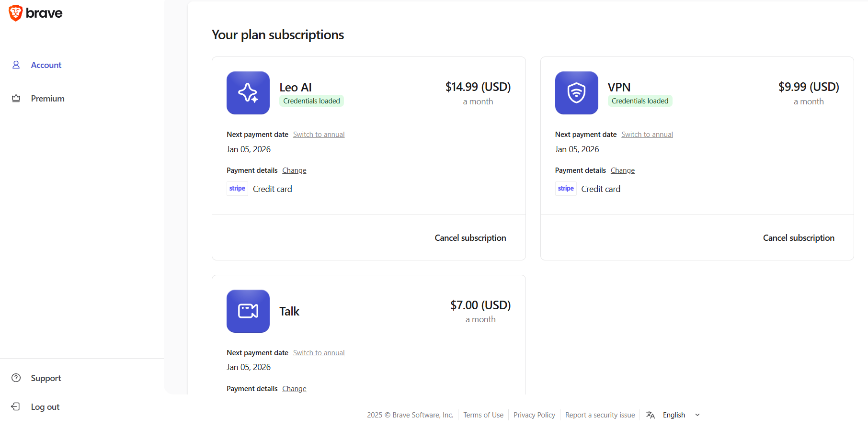Viewport: 868px width, 428px height.
Task: Select Account in the sidebar
Action: coord(46,65)
